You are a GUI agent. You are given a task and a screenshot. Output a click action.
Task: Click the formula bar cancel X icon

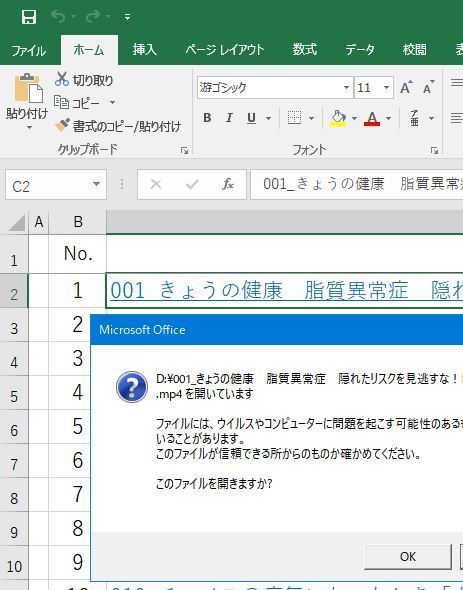click(155, 184)
